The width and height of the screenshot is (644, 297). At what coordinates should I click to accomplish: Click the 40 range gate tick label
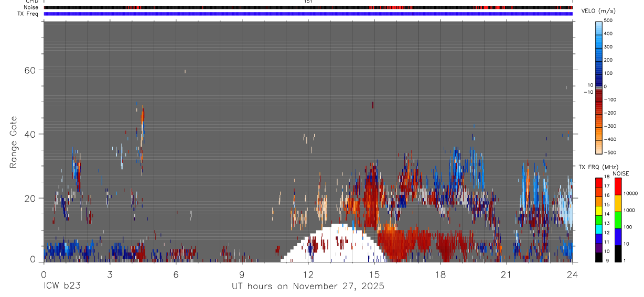coord(30,134)
